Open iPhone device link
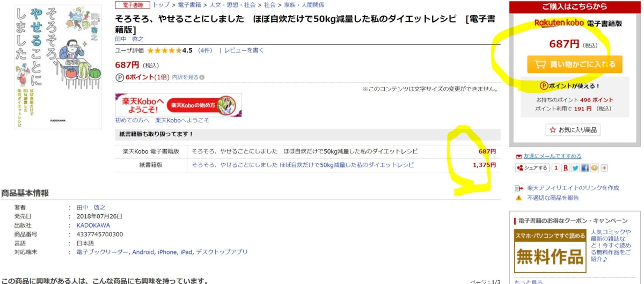The image size is (644, 284). pyautogui.click(x=167, y=252)
